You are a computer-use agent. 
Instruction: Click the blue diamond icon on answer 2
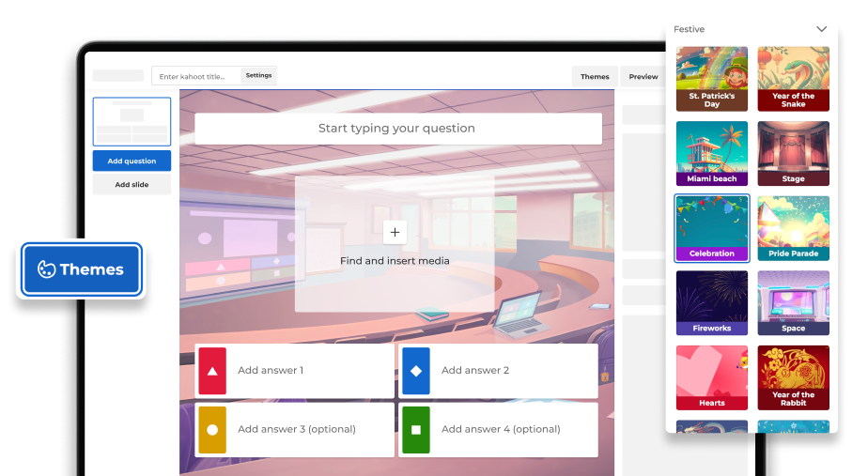click(416, 371)
